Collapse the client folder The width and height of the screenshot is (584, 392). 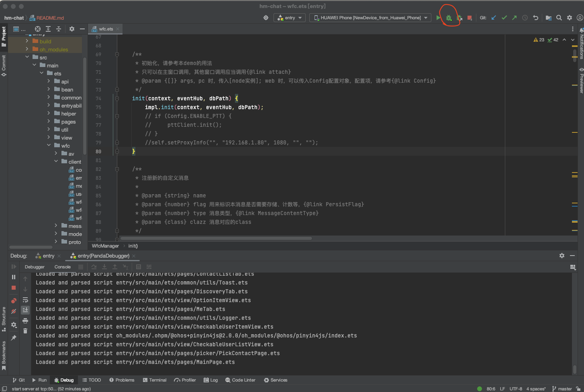56,161
